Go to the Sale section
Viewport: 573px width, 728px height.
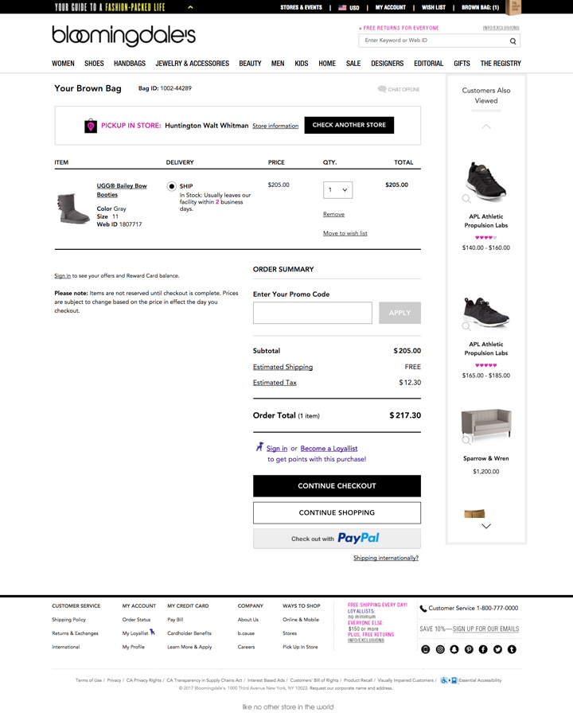click(x=353, y=64)
